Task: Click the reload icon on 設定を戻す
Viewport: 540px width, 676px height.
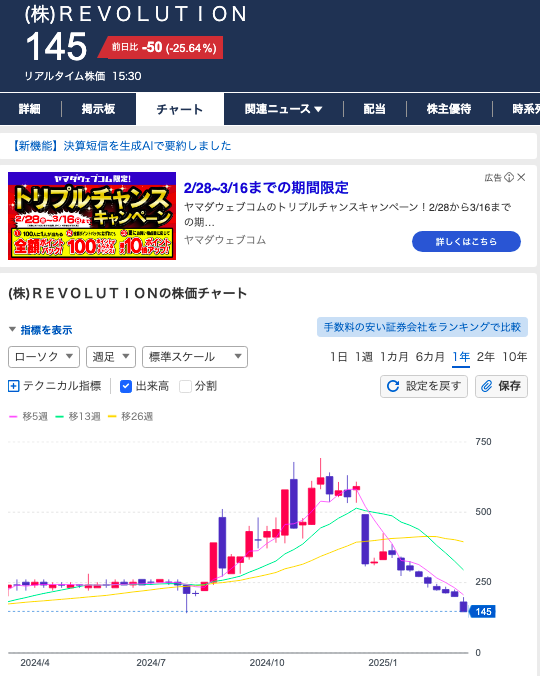Action: 393,386
